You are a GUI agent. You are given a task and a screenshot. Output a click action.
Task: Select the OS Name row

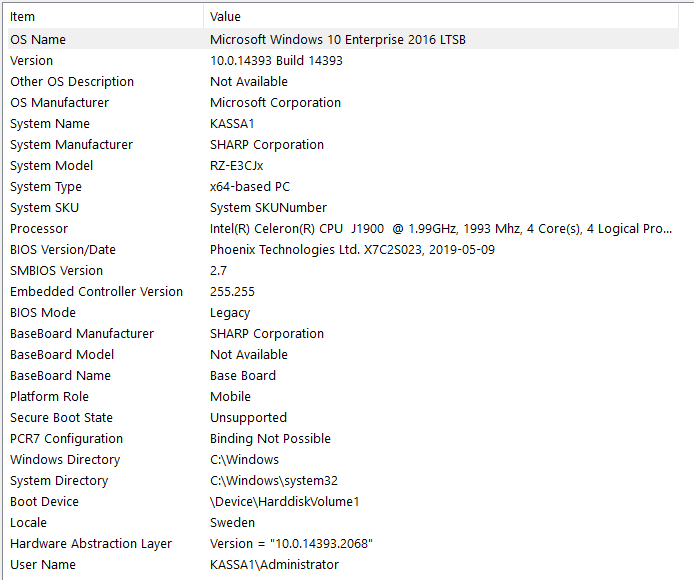tap(38, 40)
